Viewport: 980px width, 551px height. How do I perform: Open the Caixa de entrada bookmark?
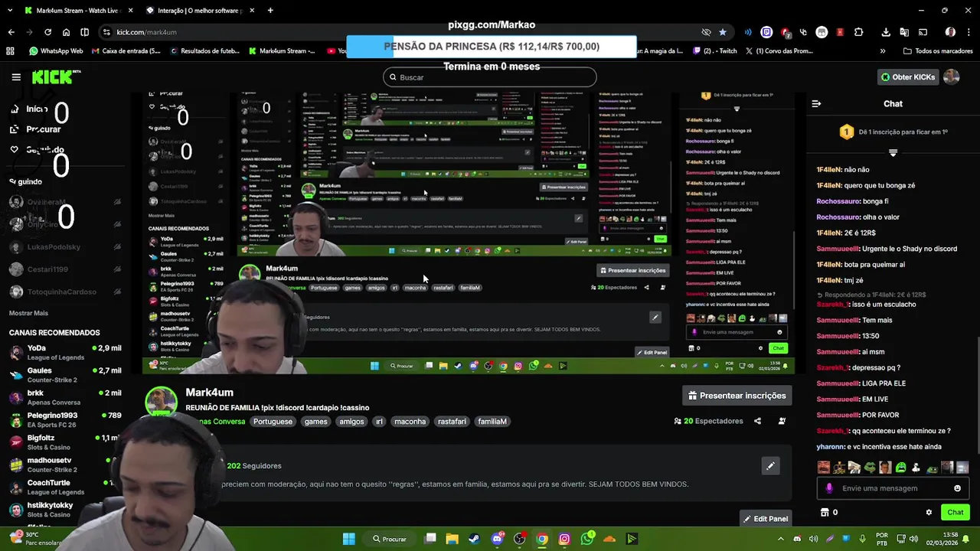tap(126, 51)
